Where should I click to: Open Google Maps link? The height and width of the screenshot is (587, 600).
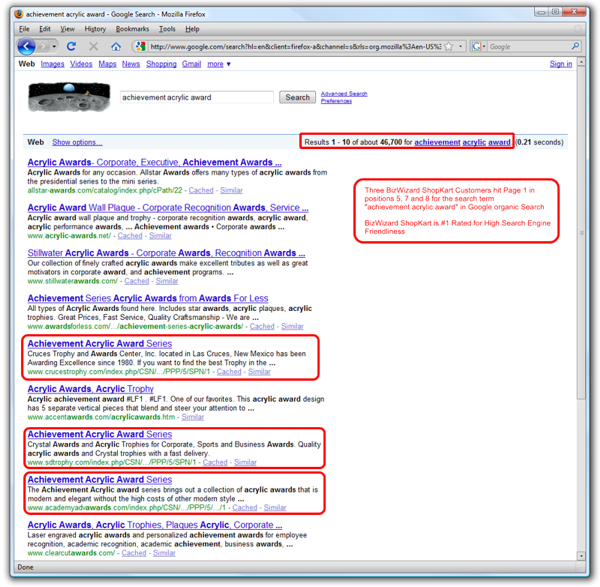pos(107,64)
